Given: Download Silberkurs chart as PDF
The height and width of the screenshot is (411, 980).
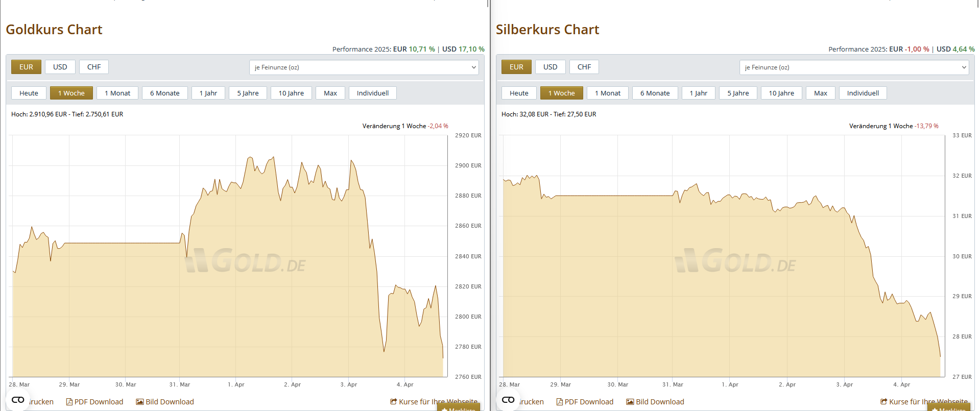Looking at the screenshot, I should [585, 402].
